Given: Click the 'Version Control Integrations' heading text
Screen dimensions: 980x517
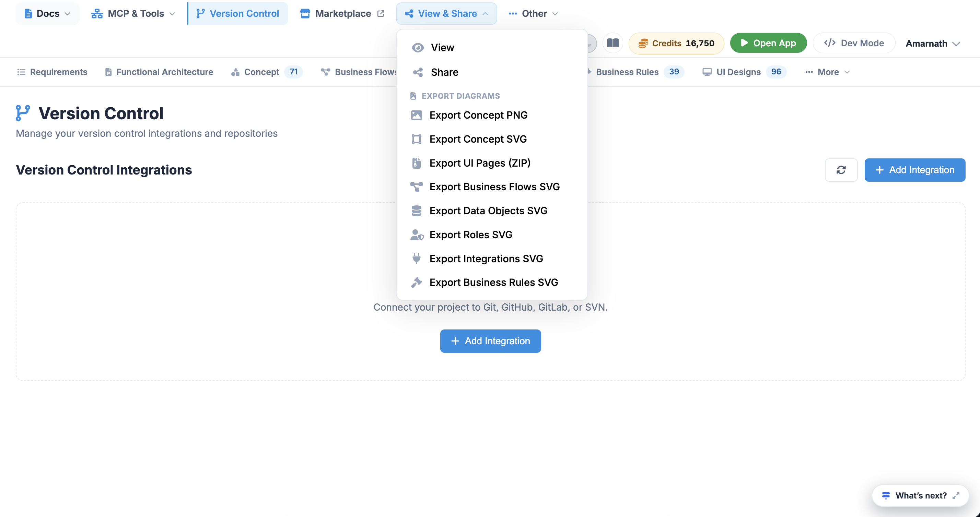Looking at the screenshot, I should 104,170.
